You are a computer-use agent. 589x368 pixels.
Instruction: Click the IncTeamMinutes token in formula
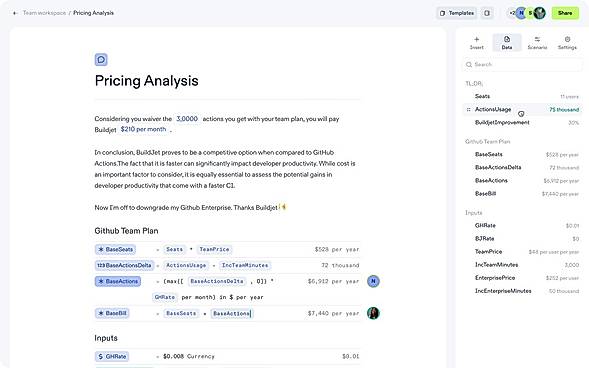[x=245, y=265]
